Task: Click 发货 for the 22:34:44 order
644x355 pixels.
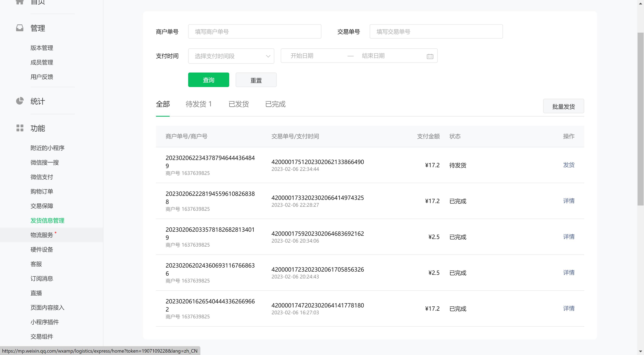Action: coord(569,165)
